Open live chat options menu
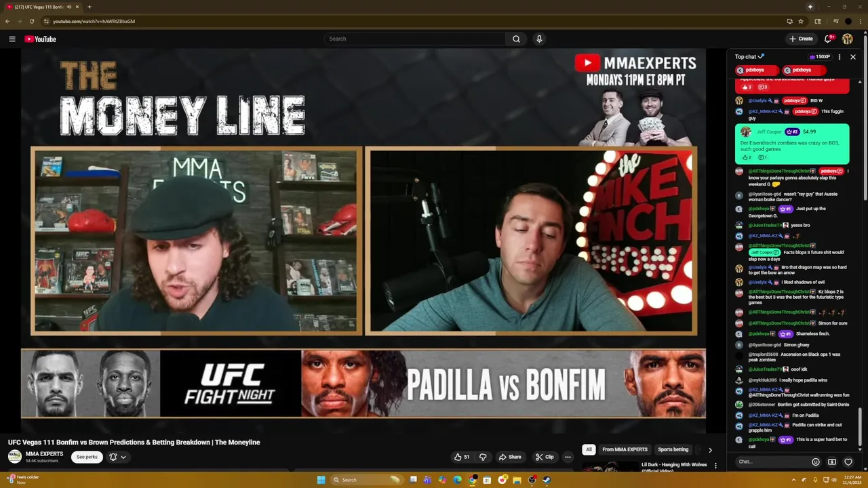 [x=840, y=57]
